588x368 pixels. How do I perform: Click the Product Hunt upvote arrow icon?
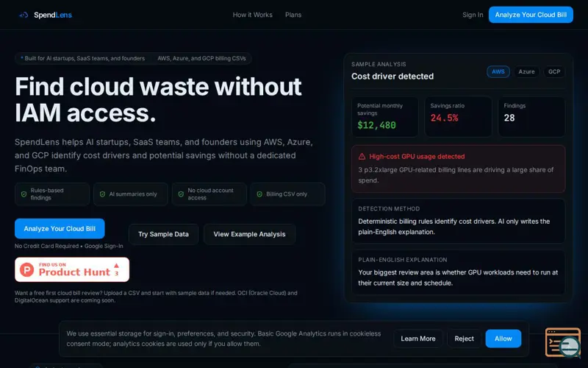coord(116,265)
